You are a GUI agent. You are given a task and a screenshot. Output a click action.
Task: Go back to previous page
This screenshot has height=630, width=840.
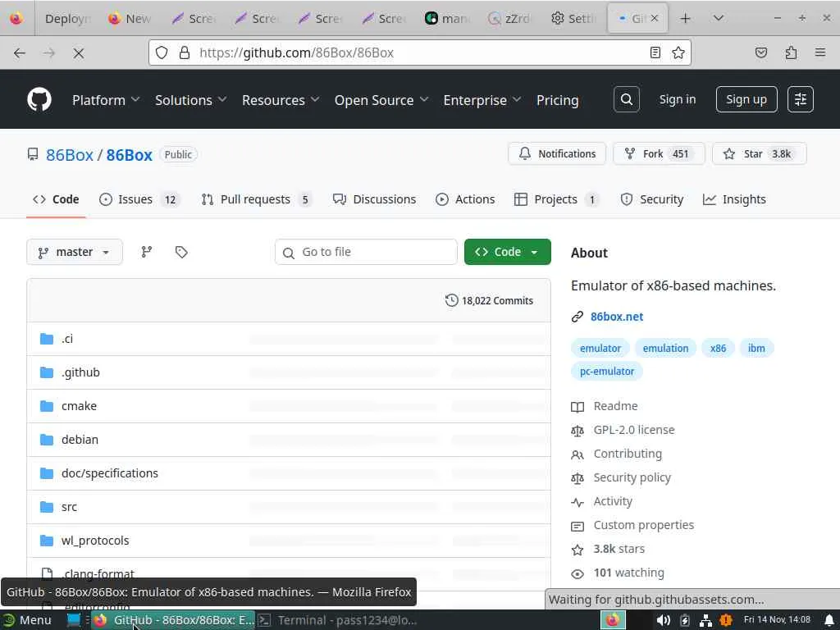20,53
